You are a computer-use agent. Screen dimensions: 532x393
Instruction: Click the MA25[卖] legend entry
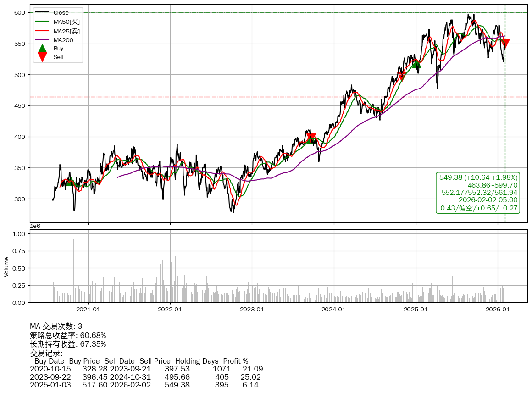point(66,31)
